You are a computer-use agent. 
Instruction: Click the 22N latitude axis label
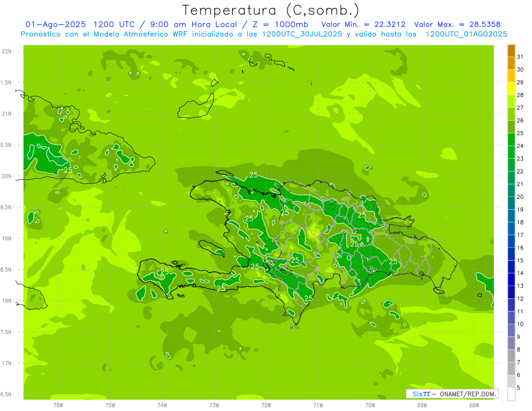[x=7, y=51]
